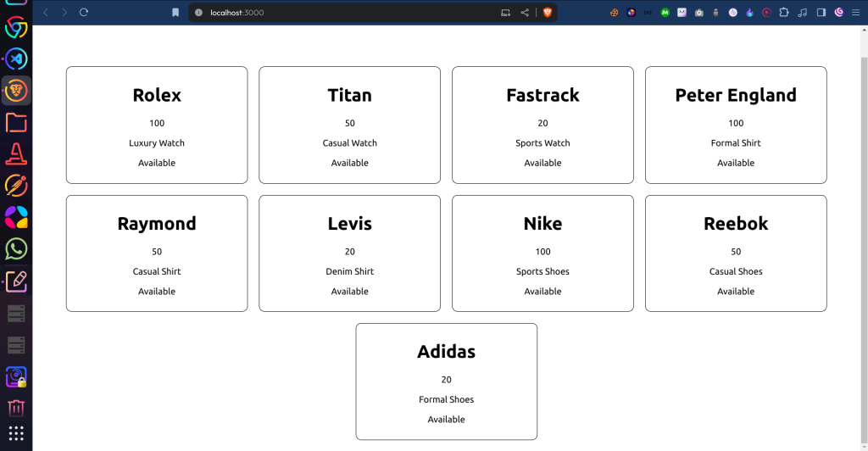
Task: Click the Formal Shirt description
Action: [x=736, y=142]
